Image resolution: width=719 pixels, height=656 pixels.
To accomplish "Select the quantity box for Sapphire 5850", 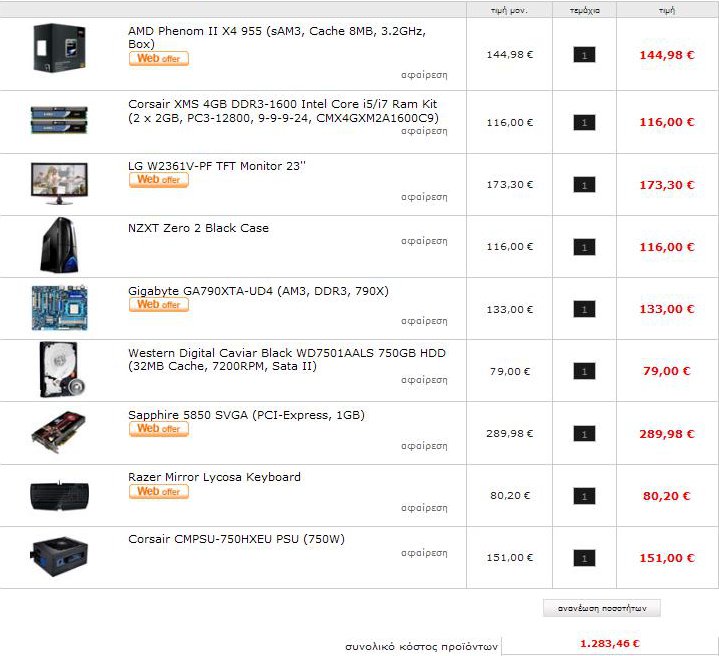I will [x=584, y=434].
